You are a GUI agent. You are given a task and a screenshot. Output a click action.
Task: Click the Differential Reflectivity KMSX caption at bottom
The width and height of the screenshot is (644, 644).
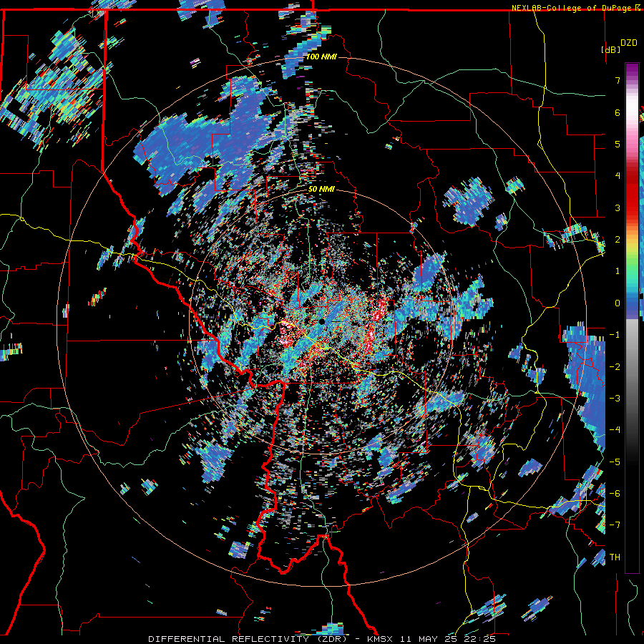[321, 639]
